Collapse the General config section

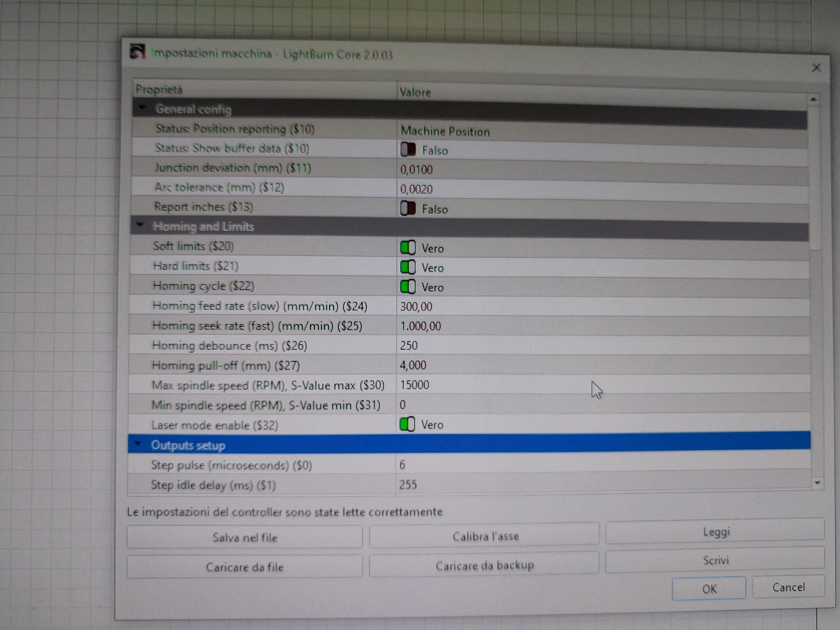(x=142, y=108)
